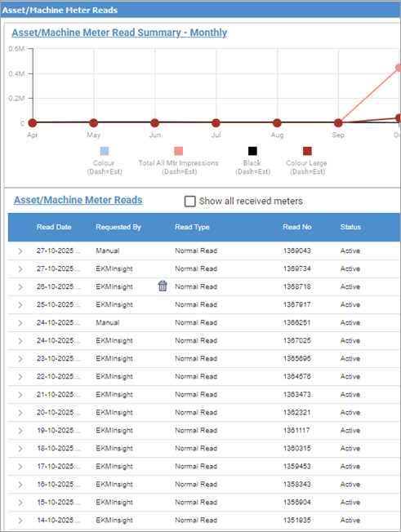Click the Read No cell in the 18-10-2025 row

click(297, 449)
